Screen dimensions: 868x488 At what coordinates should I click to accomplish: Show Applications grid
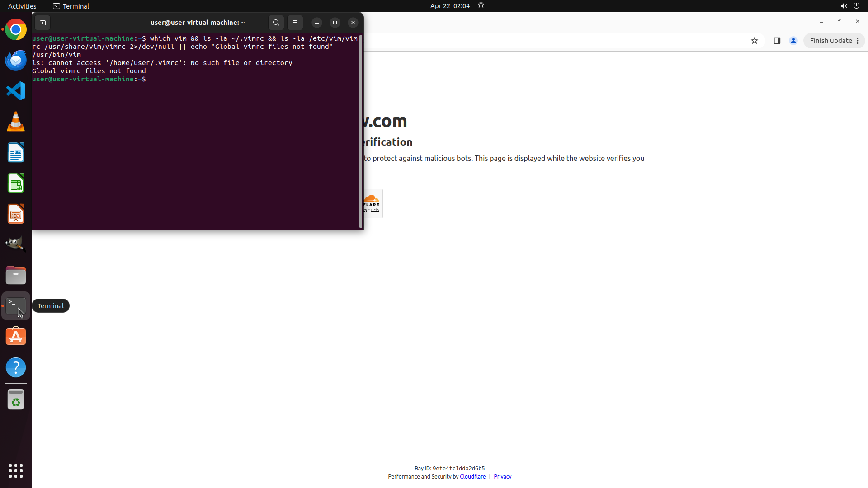pyautogui.click(x=16, y=471)
